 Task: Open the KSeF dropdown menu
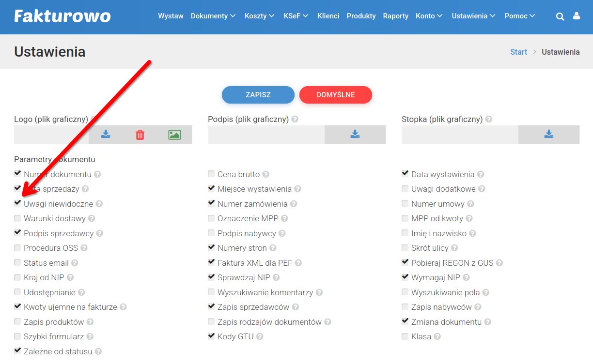[x=296, y=16]
